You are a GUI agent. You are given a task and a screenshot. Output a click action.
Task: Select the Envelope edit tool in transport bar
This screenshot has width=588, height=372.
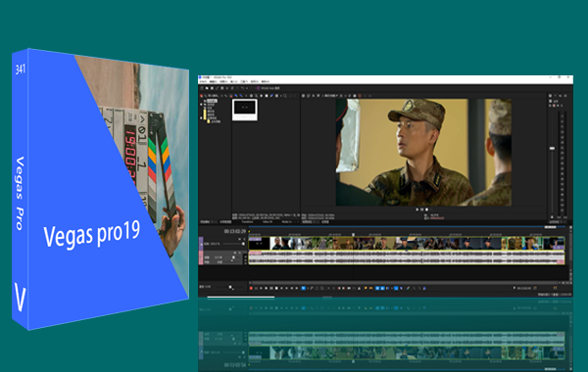tap(312, 288)
